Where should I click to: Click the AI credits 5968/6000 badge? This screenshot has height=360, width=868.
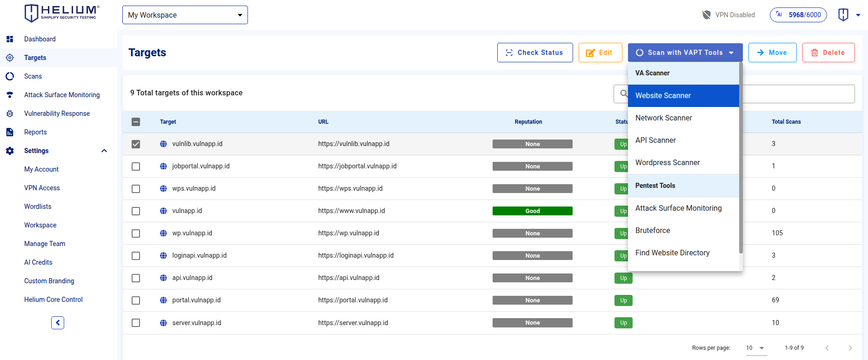coord(798,15)
